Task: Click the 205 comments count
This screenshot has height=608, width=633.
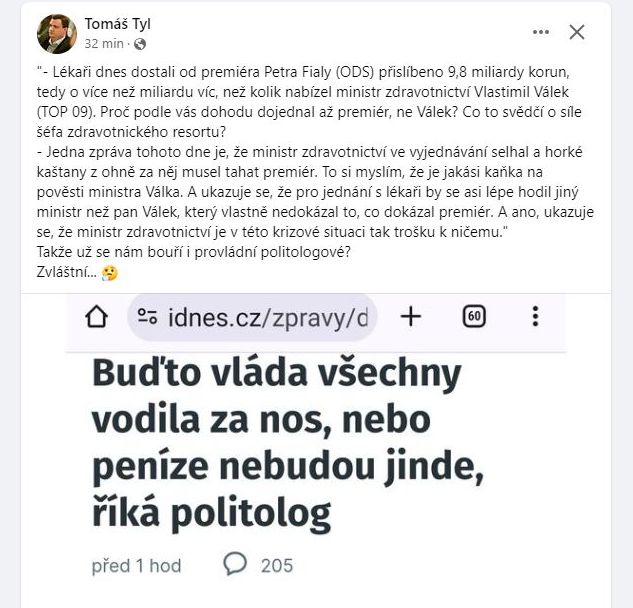Action: pos(277,566)
